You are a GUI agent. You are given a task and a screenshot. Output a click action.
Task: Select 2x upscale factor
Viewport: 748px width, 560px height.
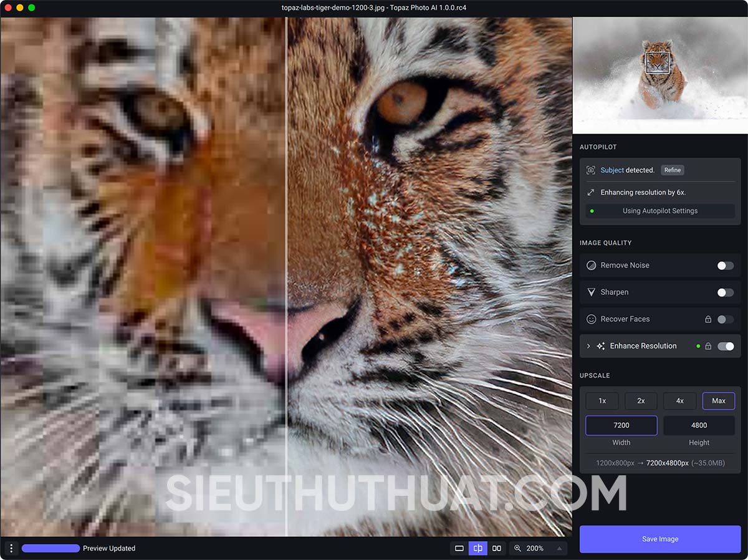641,401
